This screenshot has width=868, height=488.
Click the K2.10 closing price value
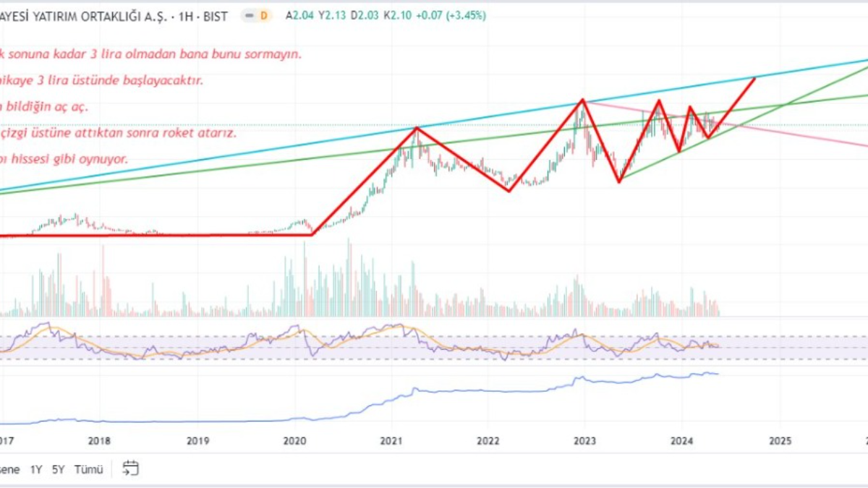coord(417,15)
